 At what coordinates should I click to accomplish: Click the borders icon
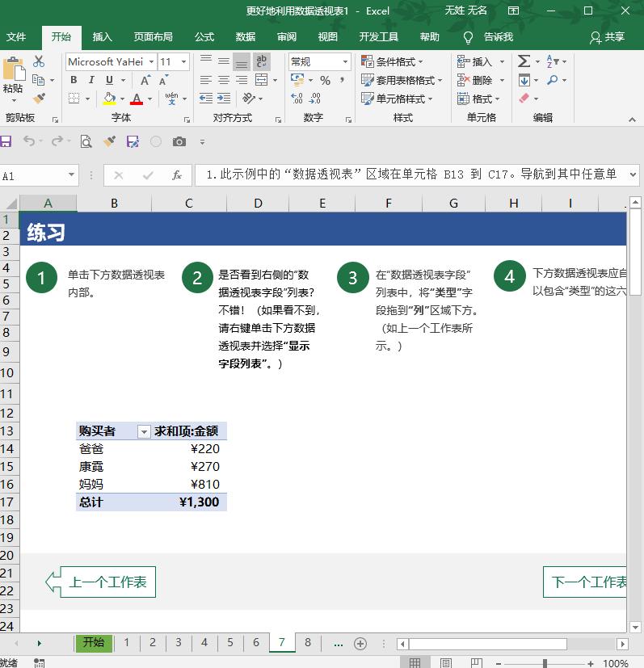click(x=74, y=99)
